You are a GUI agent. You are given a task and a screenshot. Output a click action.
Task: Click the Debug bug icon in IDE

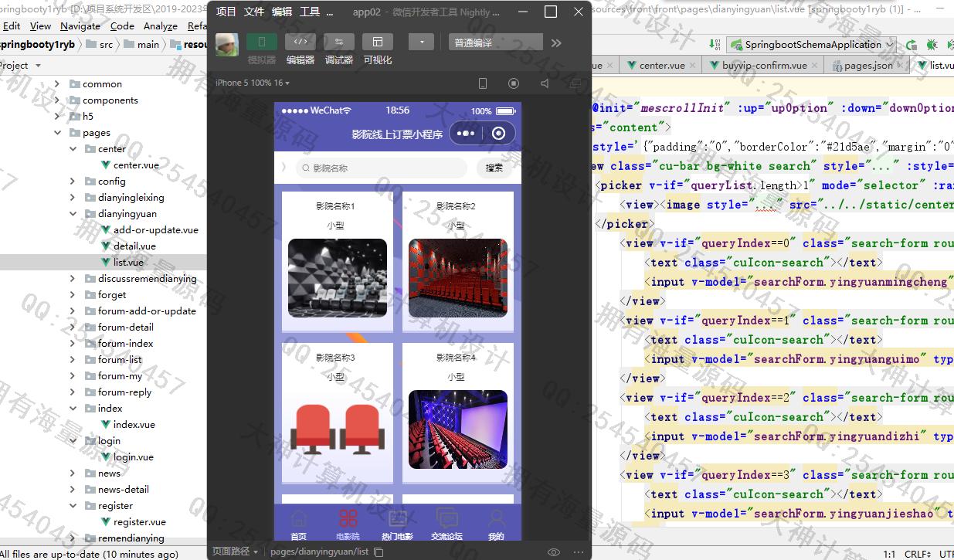point(932,45)
